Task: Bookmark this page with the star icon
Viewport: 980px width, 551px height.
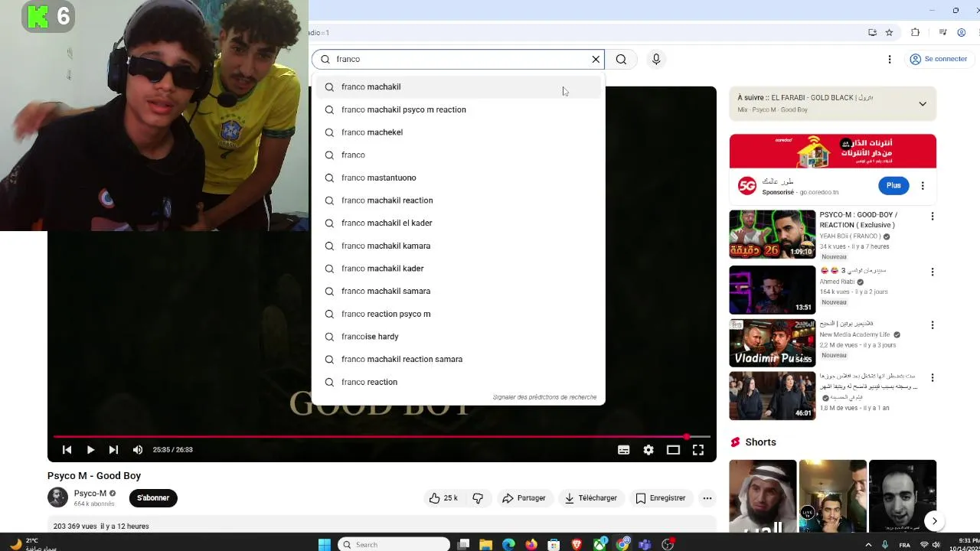Action: coord(889,32)
